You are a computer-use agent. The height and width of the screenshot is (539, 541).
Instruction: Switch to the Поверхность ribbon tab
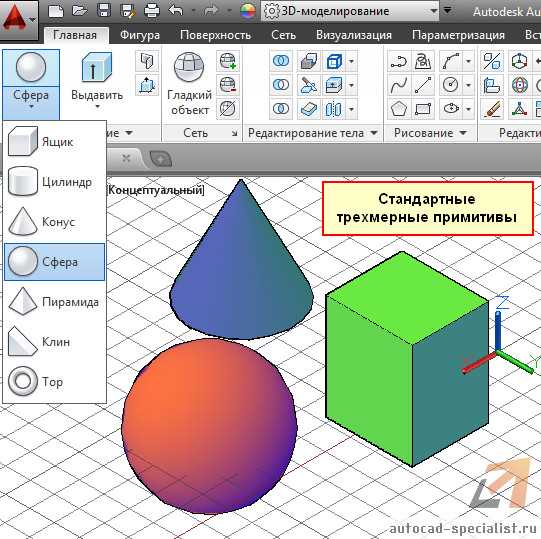(x=215, y=35)
